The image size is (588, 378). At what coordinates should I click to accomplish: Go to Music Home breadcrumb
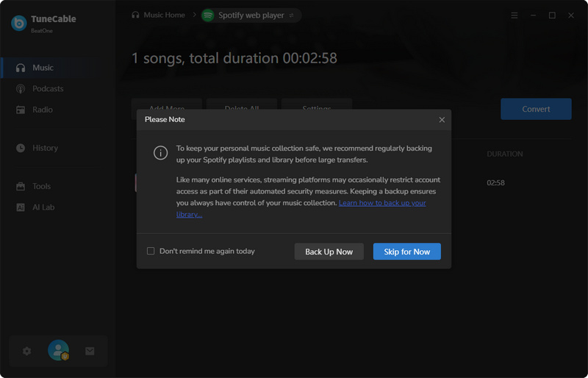point(158,15)
